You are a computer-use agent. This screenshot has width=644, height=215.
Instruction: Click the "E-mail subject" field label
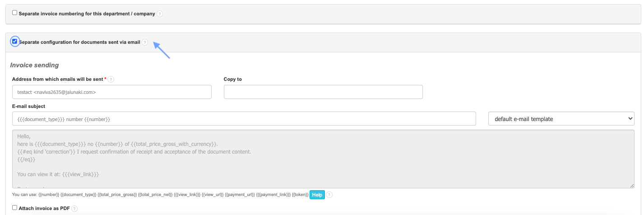click(29, 107)
